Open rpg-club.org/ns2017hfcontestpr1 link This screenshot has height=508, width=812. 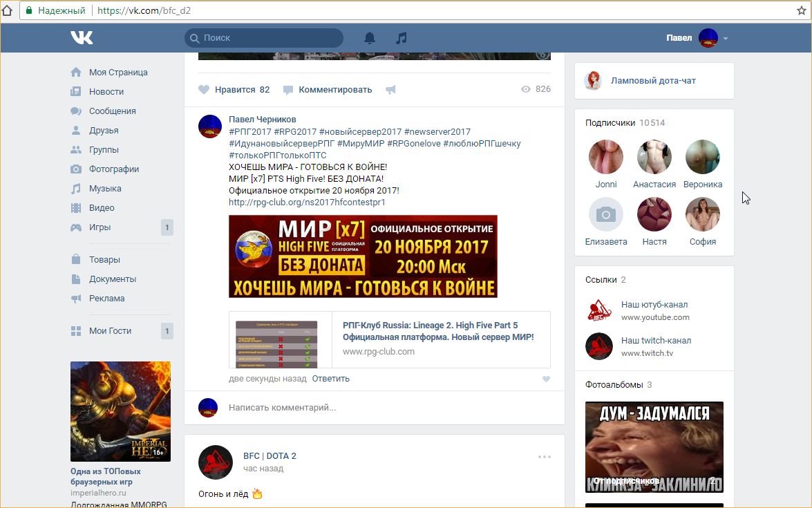[307, 203]
